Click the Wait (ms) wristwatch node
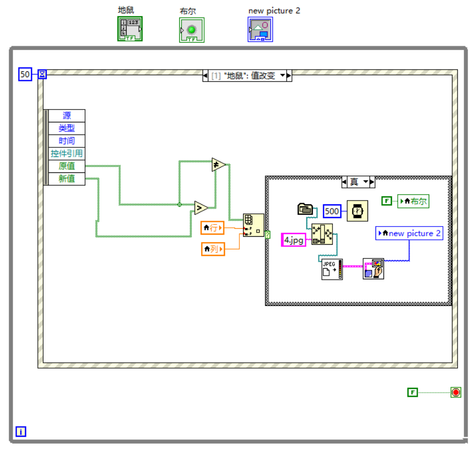Viewport: 476px width, 449px height. point(357,211)
